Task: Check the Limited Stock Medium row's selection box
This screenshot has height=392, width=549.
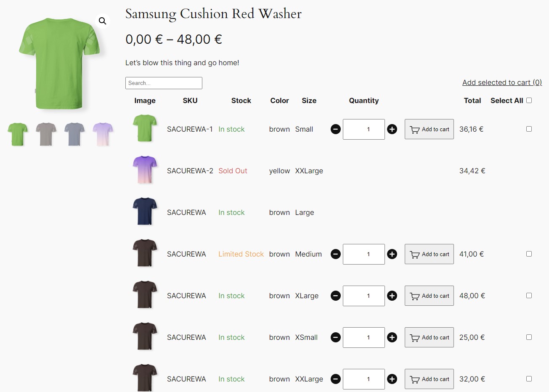Action: coord(529,254)
